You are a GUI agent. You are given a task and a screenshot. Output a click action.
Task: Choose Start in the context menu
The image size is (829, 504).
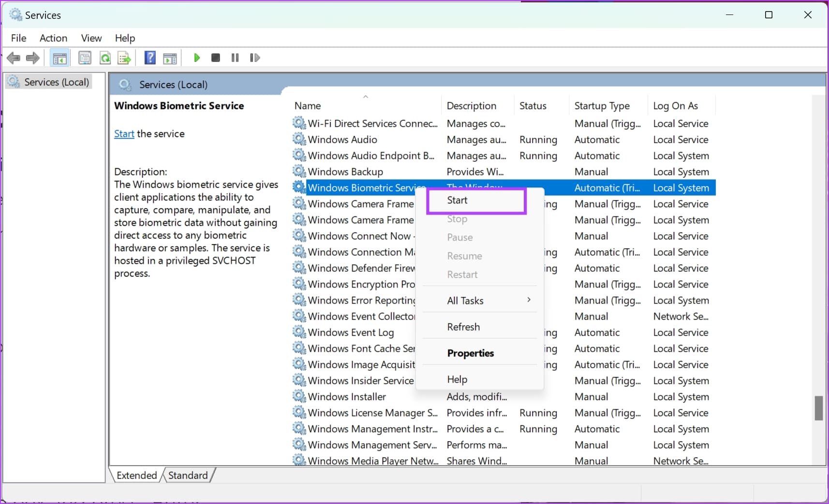[x=476, y=201]
